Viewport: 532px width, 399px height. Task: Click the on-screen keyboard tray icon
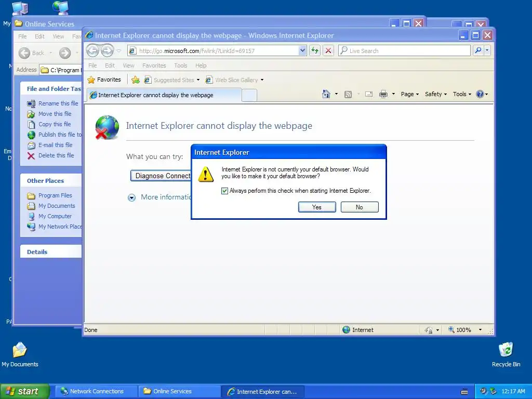pos(464,392)
